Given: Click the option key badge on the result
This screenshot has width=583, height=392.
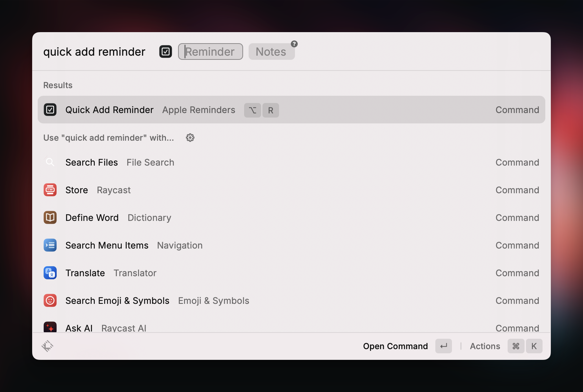Looking at the screenshot, I should coord(252,110).
